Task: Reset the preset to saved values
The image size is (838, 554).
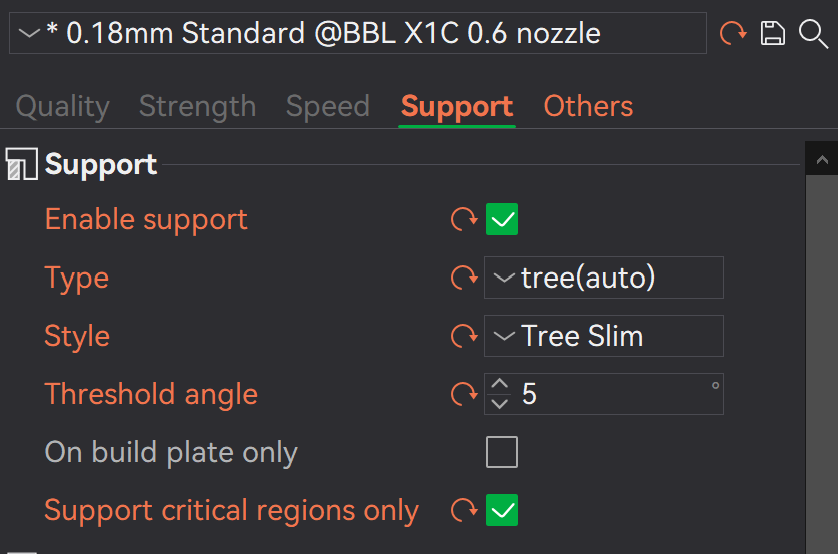Action: [x=733, y=34]
